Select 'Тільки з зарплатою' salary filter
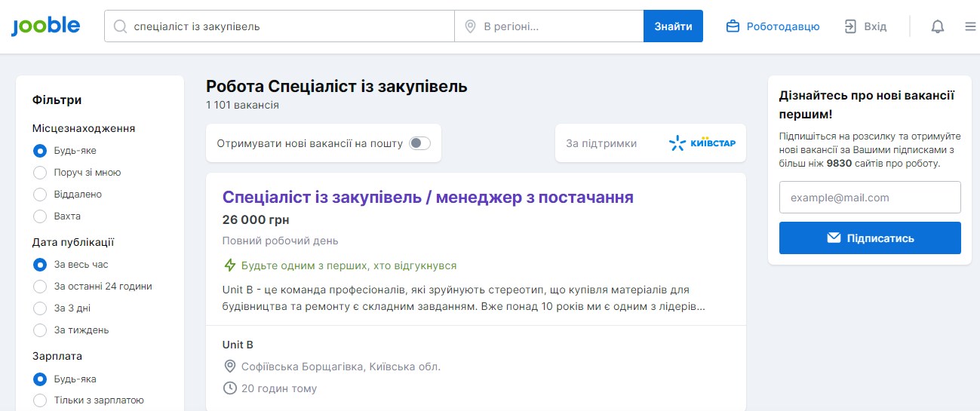980x411 pixels. pyautogui.click(x=40, y=400)
